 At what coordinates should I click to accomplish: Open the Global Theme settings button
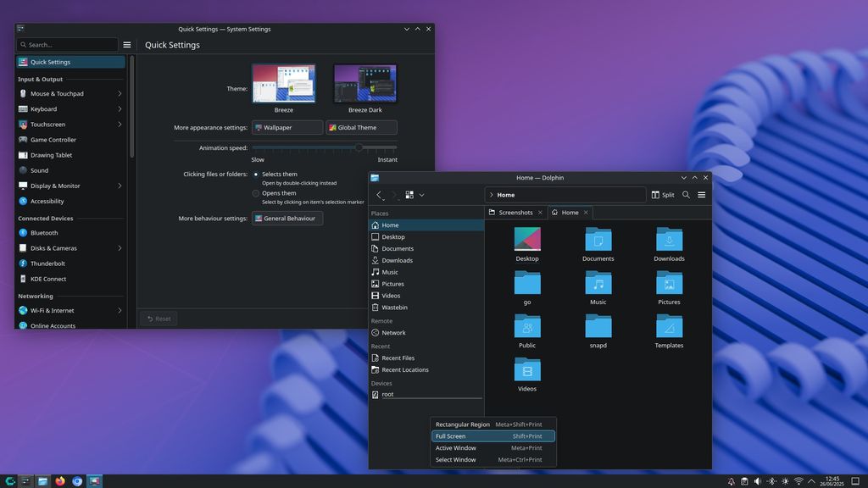(360, 127)
